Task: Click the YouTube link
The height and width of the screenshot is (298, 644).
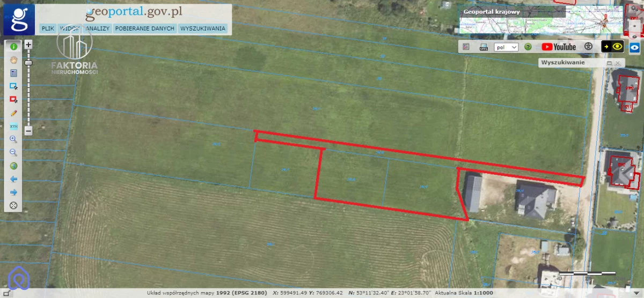Action: point(559,47)
